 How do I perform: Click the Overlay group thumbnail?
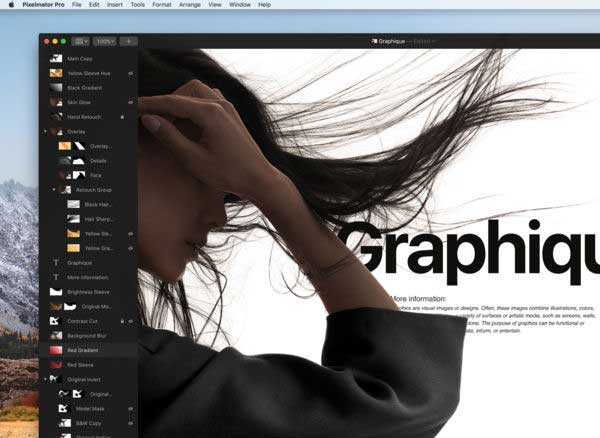[56, 132]
